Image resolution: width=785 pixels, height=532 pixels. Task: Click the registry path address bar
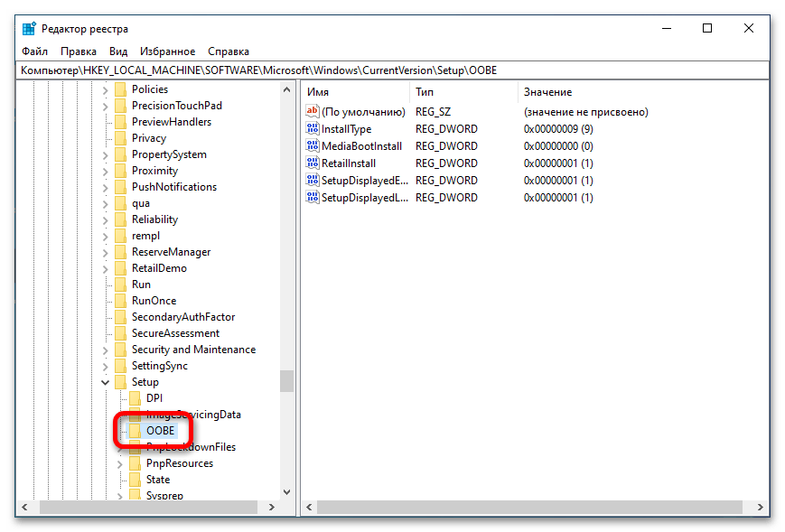pos(392,70)
